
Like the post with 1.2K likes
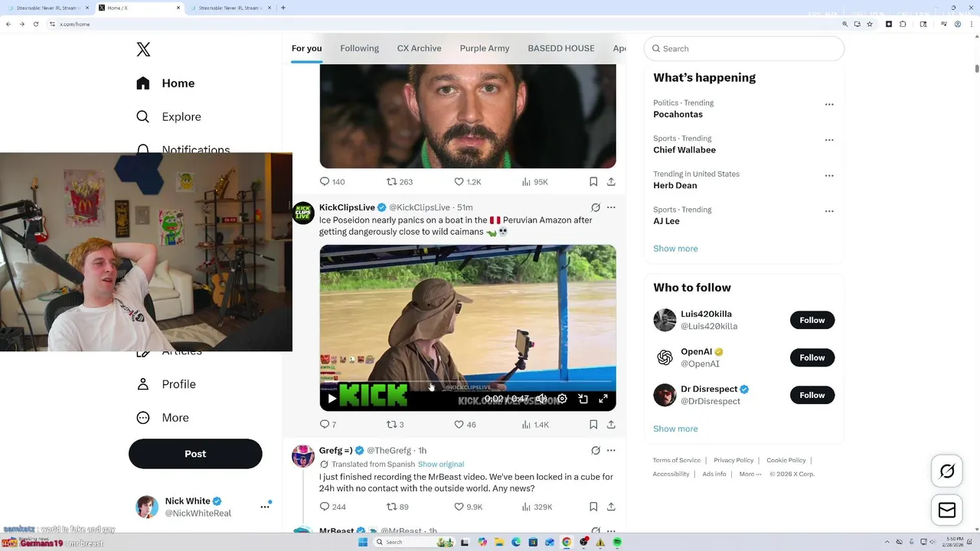click(467, 182)
